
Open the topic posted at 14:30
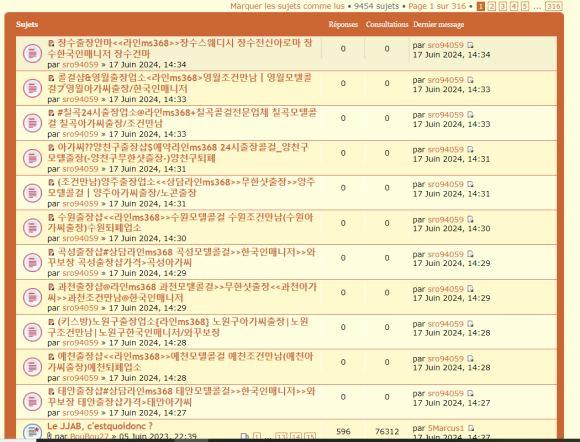coord(180,222)
